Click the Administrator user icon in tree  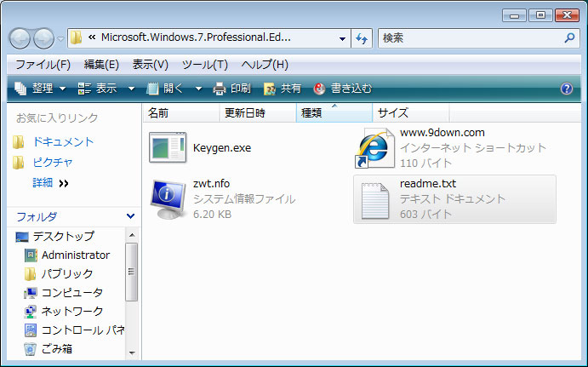tap(31, 255)
